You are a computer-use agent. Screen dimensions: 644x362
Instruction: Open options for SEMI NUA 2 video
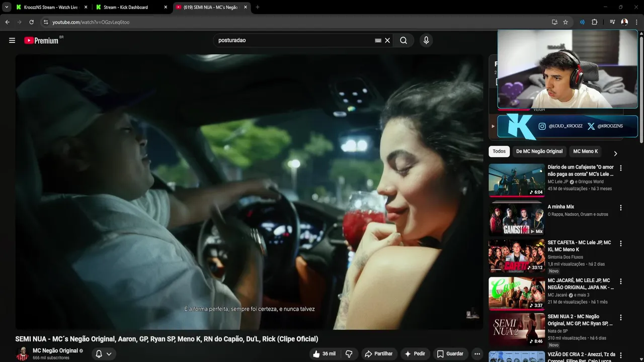point(621,318)
